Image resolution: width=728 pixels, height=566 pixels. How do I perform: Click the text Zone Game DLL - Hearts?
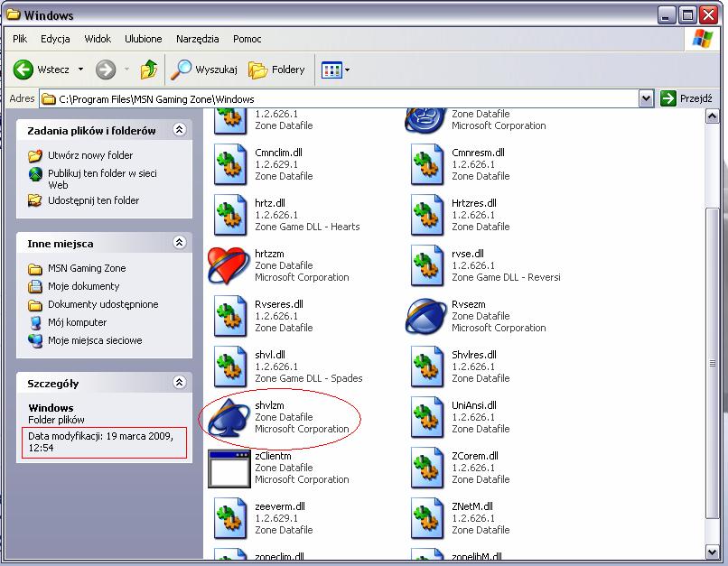point(307,227)
